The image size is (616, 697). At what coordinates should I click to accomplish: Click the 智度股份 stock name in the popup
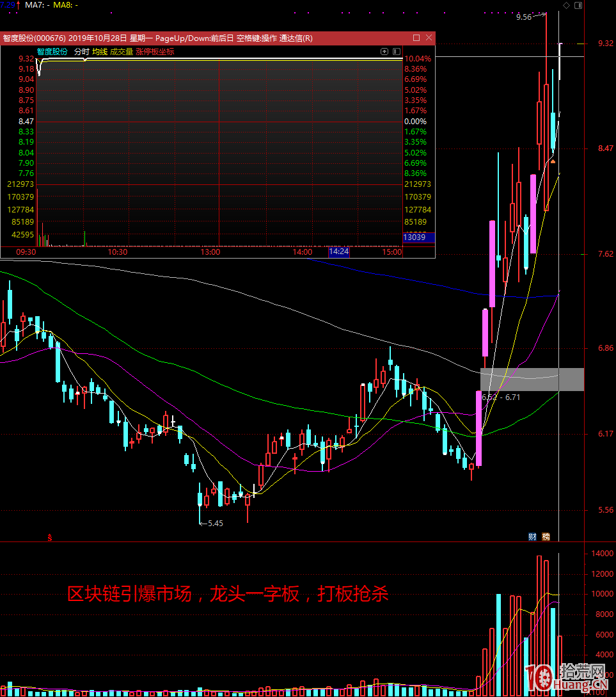[x=52, y=52]
